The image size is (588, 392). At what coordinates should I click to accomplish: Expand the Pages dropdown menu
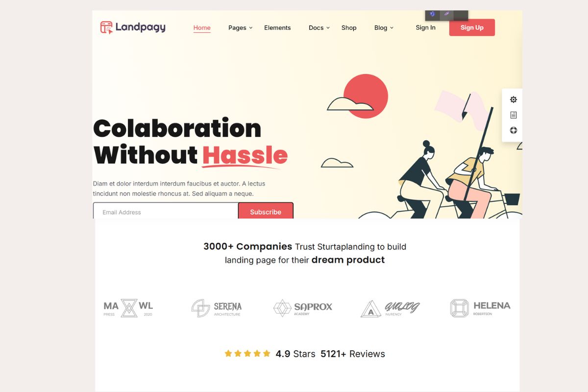point(240,28)
